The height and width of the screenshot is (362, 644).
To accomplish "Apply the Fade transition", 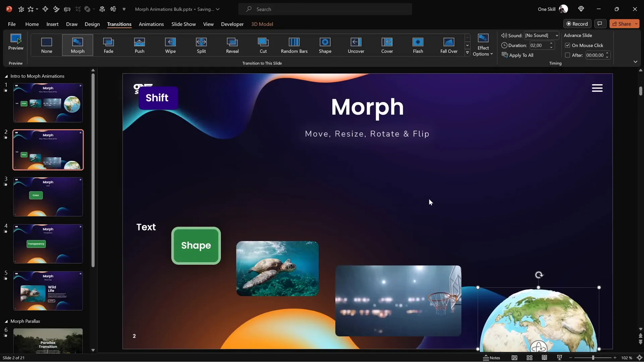I will pyautogui.click(x=108, y=45).
